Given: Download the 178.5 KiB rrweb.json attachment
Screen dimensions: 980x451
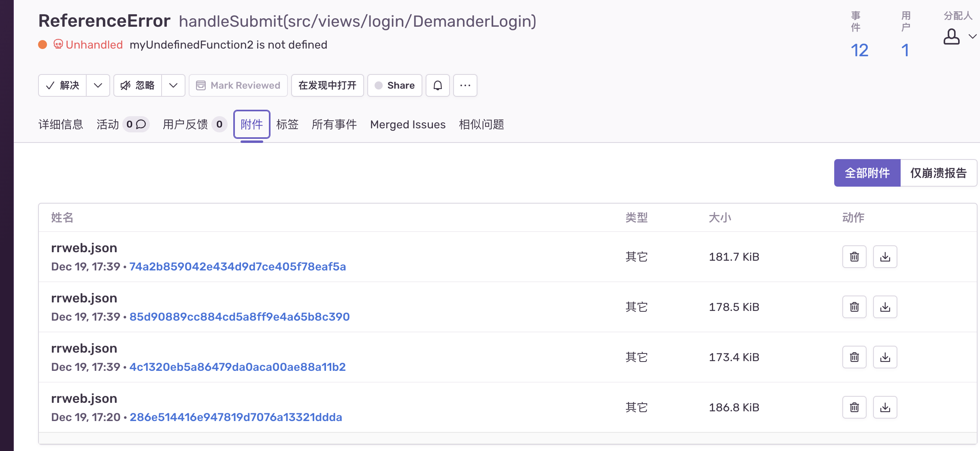Looking at the screenshot, I should pos(885,307).
